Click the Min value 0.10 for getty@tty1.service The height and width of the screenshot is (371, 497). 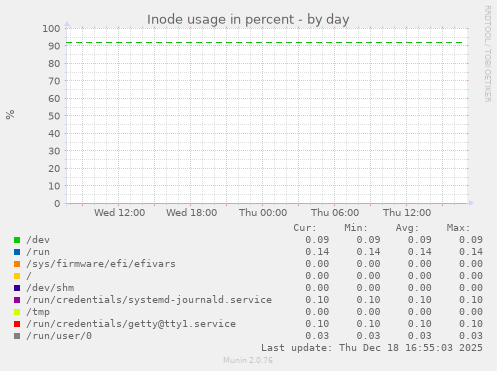click(368, 324)
